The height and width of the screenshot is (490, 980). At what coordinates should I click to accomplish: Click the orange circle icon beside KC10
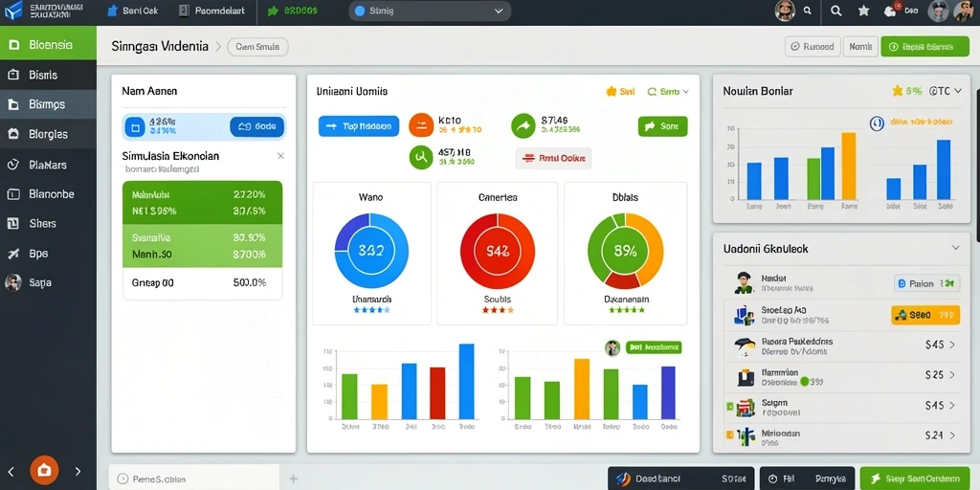coord(421,125)
